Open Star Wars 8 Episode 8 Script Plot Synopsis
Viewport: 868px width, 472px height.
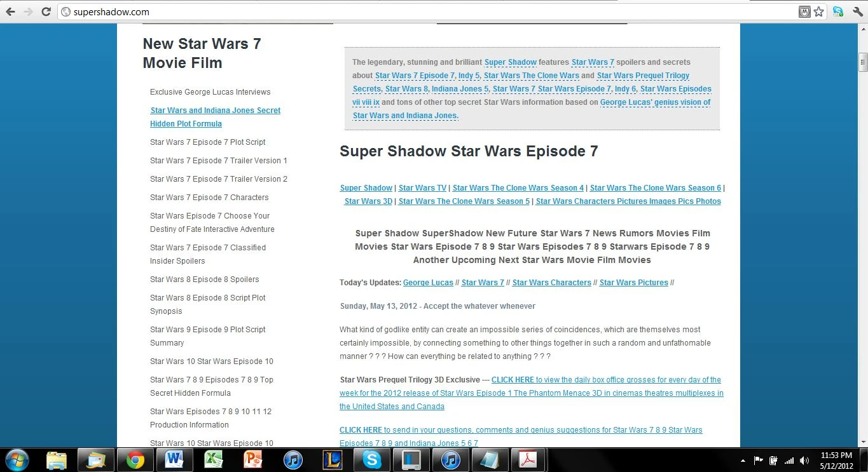click(x=208, y=304)
